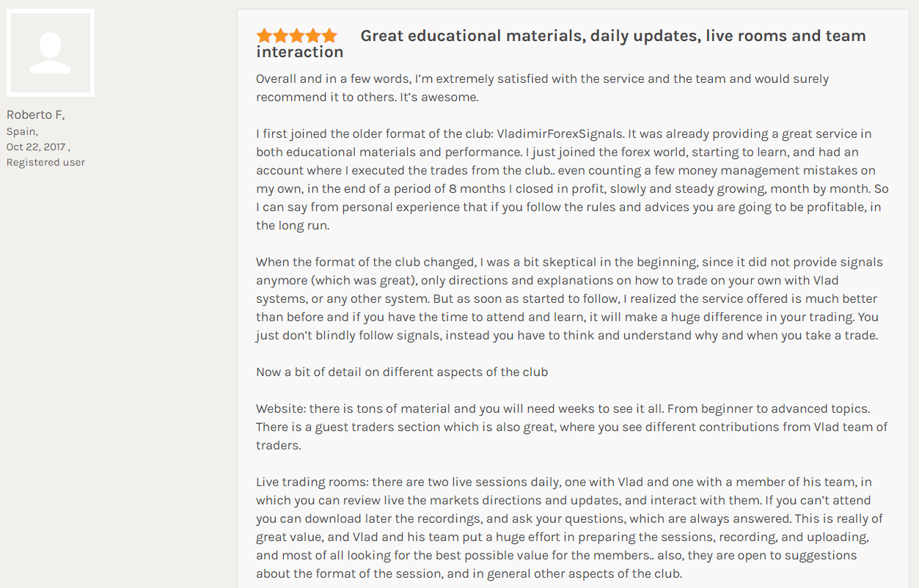The height and width of the screenshot is (588, 919).
Task: Click the paragraph beginning 'Website: there is tons'
Action: (572, 427)
